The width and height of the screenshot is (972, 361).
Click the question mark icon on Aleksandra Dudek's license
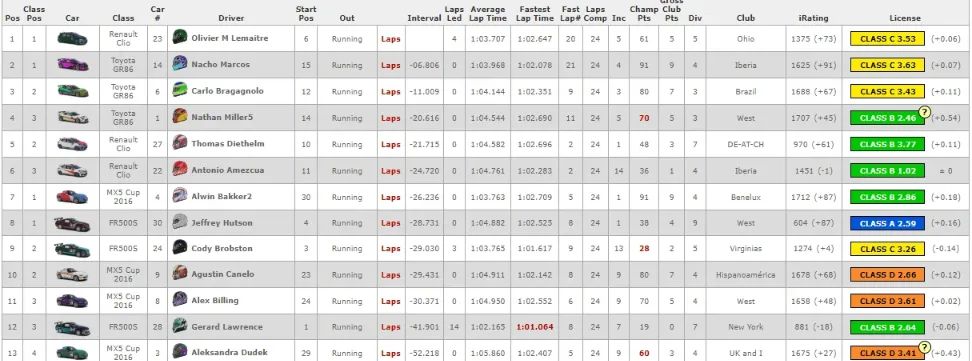[924, 347]
